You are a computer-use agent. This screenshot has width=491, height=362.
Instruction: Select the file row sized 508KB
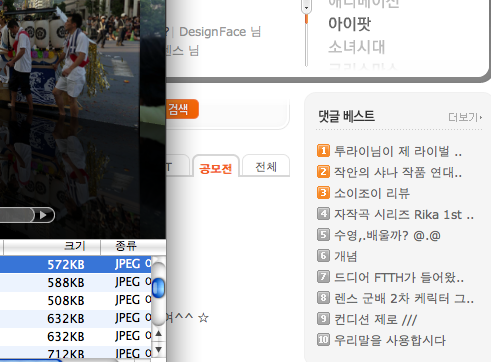76,300
